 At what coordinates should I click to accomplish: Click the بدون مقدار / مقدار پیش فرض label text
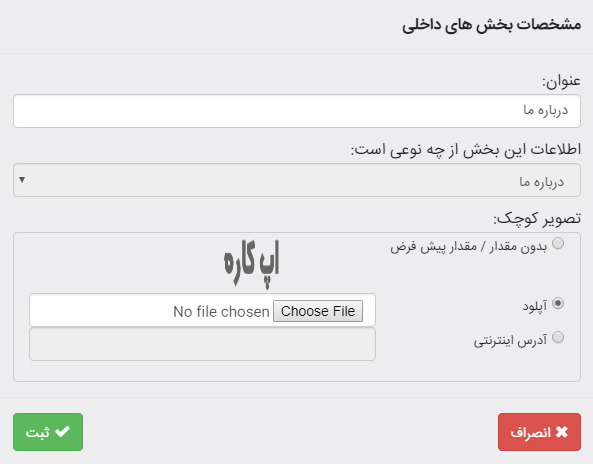coord(469,247)
